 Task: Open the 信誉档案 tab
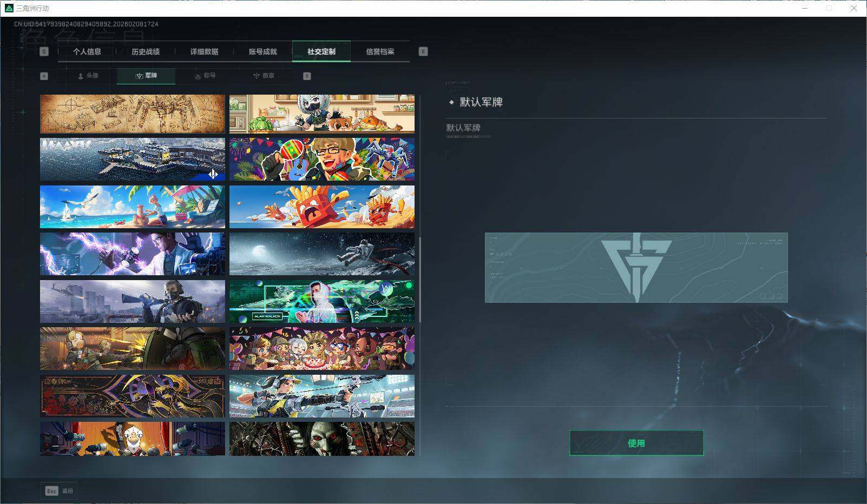click(x=380, y=51)
